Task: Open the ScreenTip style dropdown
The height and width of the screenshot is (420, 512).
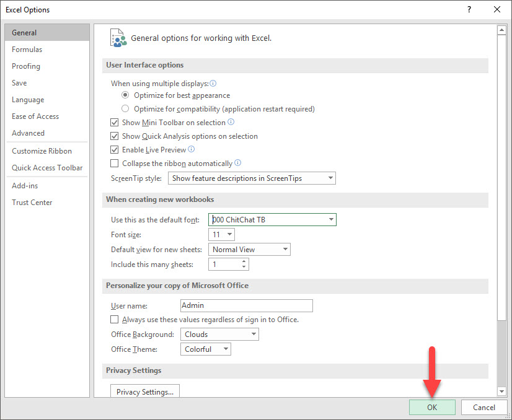Action: tap(330, 178)
